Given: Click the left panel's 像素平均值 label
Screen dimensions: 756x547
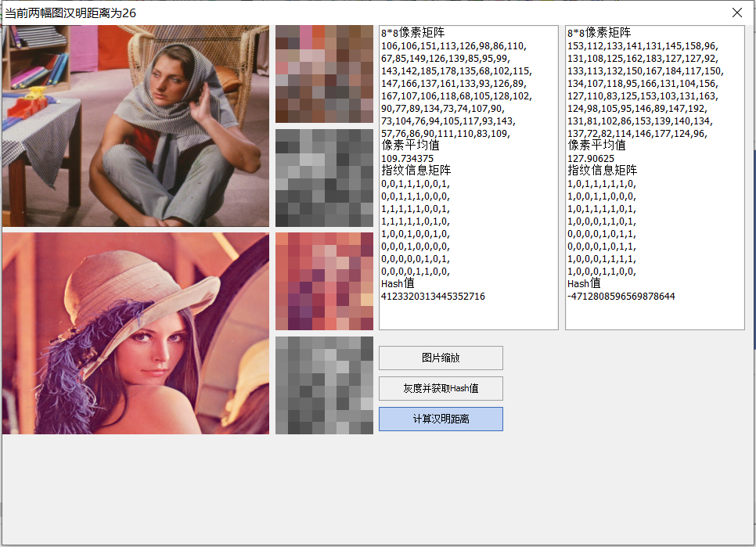Looking at the screenshot, I should coord(410,145).
